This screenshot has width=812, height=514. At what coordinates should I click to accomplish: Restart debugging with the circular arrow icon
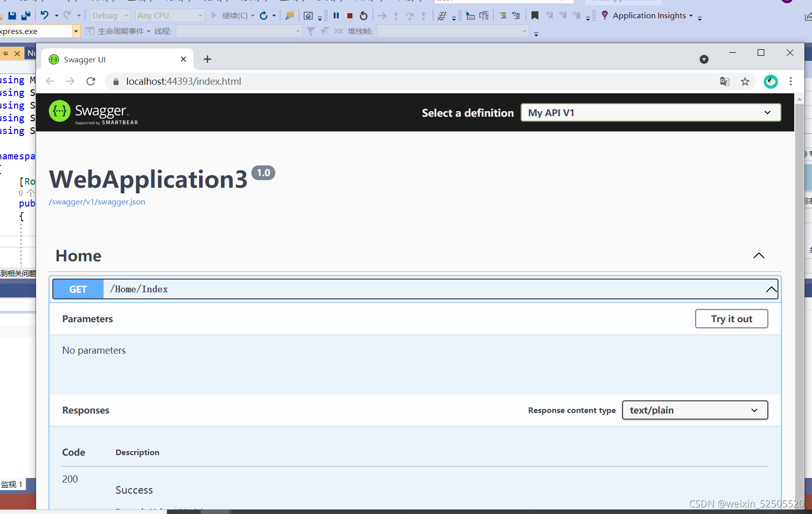(x=364, y=16)
